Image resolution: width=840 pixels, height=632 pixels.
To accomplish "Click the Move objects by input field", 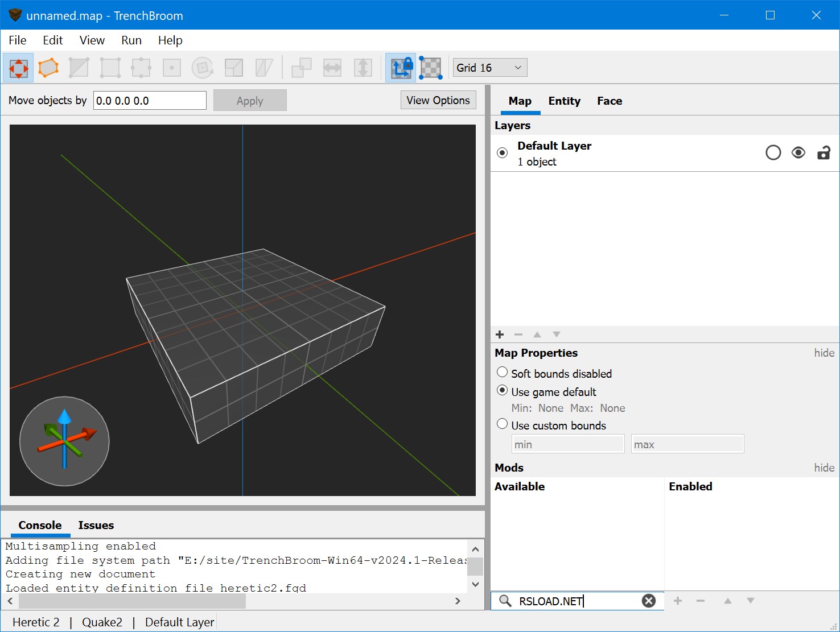I will pyautogui.click(x=150, y=101).
